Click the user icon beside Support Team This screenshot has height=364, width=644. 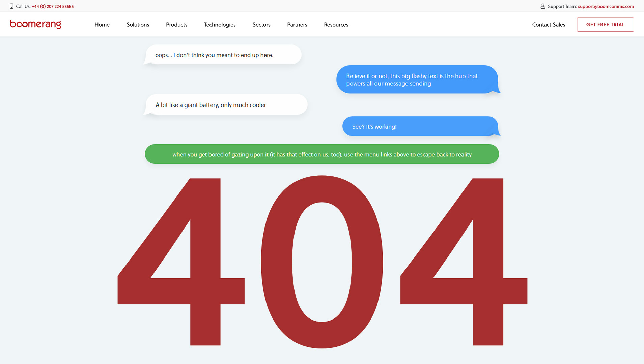[x=543, y=6]
